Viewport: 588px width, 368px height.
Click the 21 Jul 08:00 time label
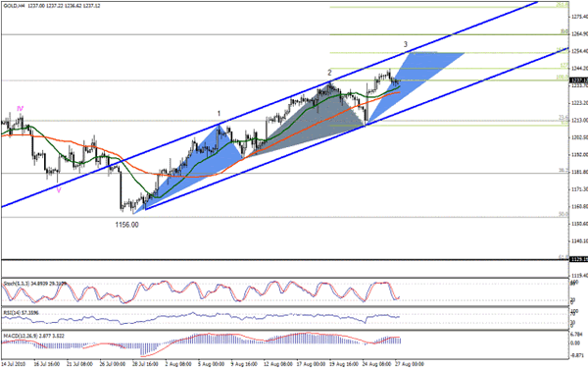tap(79, 364)
